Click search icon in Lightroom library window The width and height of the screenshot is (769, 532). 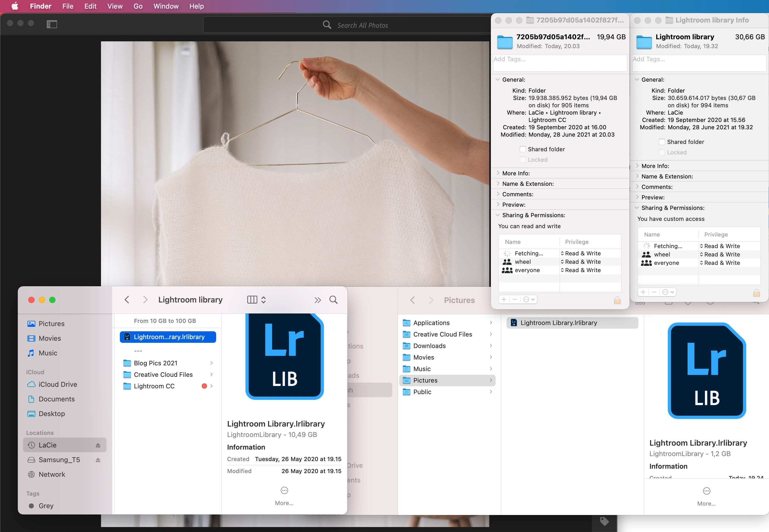[x=333, y=300]
